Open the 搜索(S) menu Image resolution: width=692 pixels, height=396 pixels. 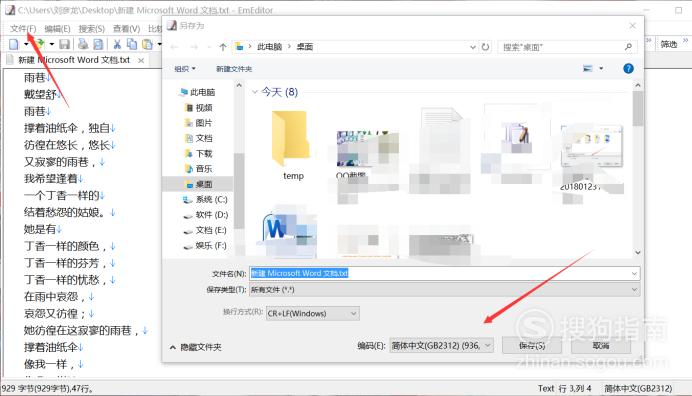click(x=92, y=29)
